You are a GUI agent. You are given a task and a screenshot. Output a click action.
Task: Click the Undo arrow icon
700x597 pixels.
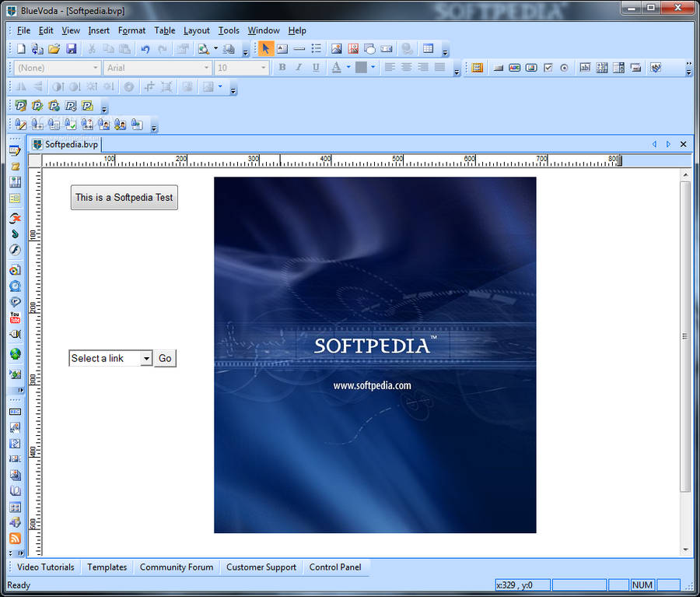tap(145, 49)
